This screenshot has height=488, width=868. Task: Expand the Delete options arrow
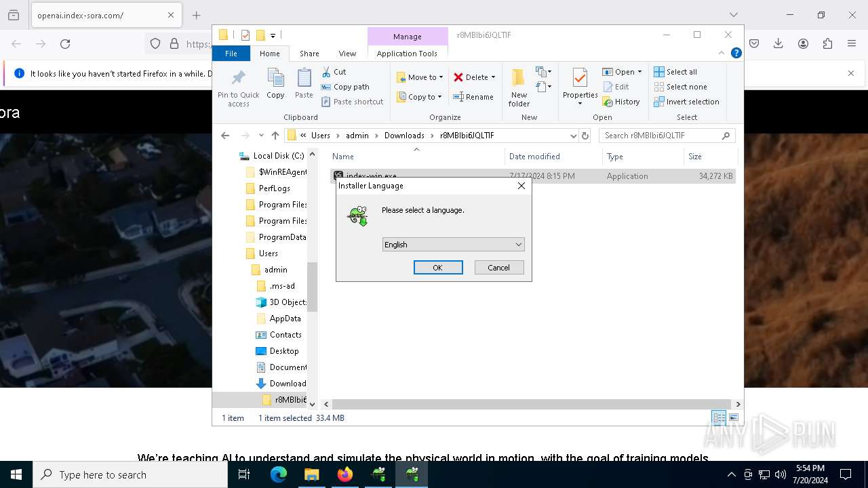click(x=493, y=77)
